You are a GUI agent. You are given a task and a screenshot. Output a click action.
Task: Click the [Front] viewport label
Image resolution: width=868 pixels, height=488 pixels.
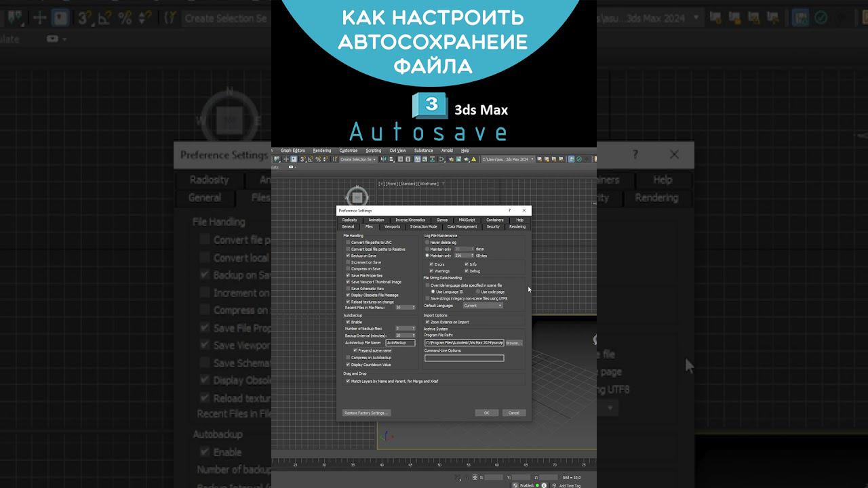391,184
